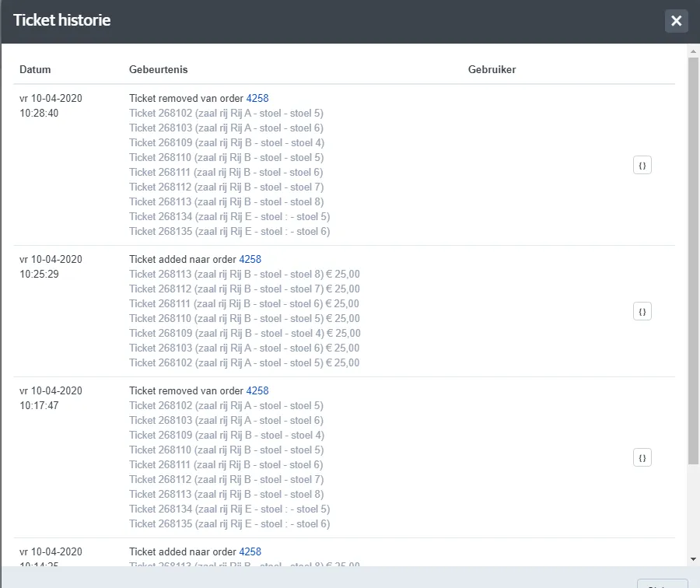Click Ticket 268102 € 25,00 line in 10:25:29 entry
The image size is (700, 588).
[244, 362]
